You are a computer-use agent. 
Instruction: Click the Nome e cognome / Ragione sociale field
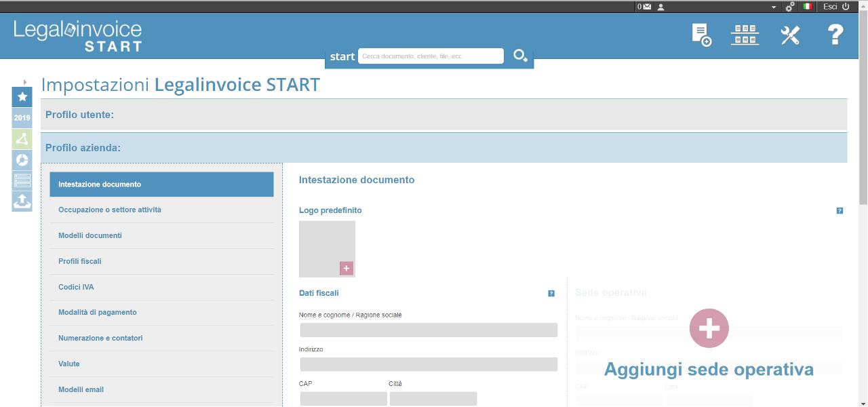click(429, 330)
